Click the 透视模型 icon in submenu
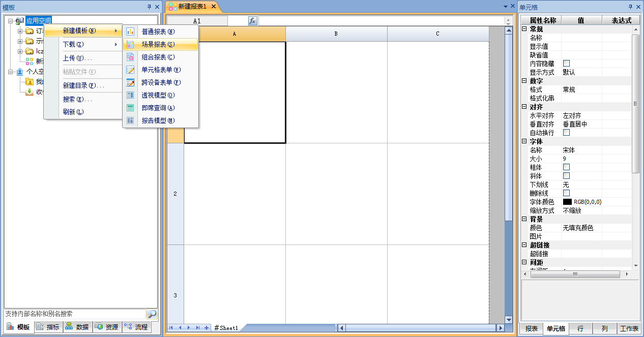This screenshot has height=337, width=644. pos(130,95)
